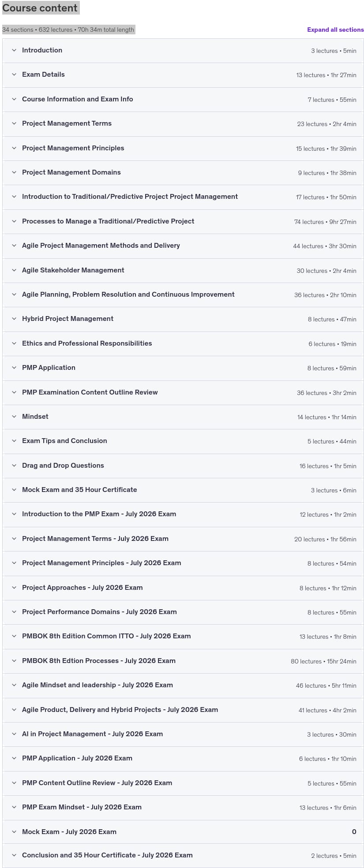Select the '34 sections • 632 lectures' summary line
Image resolution: width=364 pixels, height=868 pixels.
[x=68, y=30]
